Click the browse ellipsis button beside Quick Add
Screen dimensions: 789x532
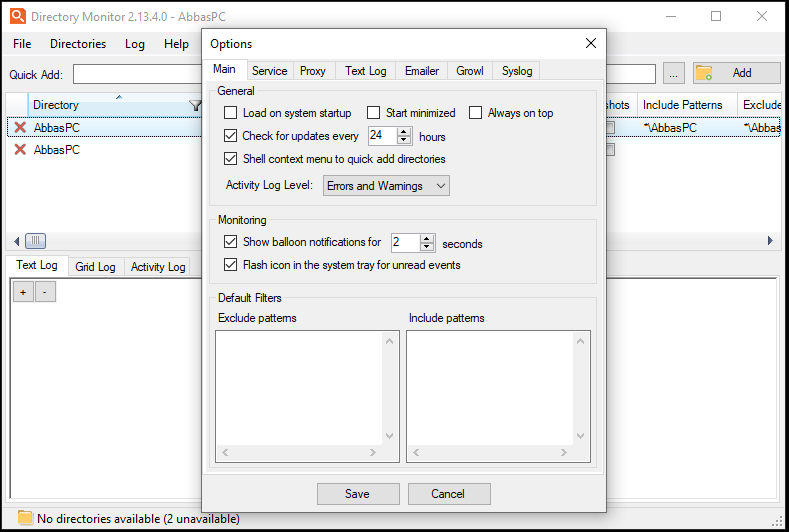pyautogui.click(x=673, y=73)
